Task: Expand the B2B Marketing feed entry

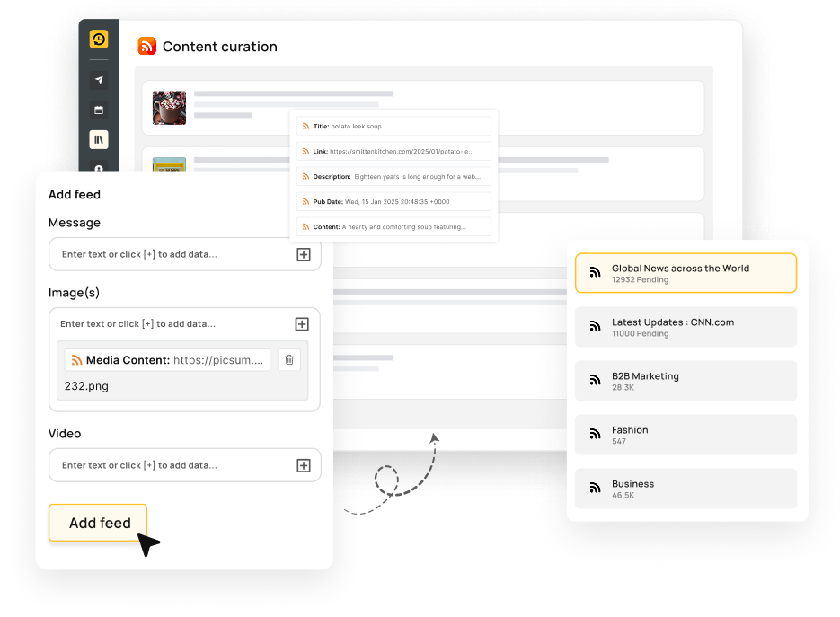Action: [x=685, y=381]
